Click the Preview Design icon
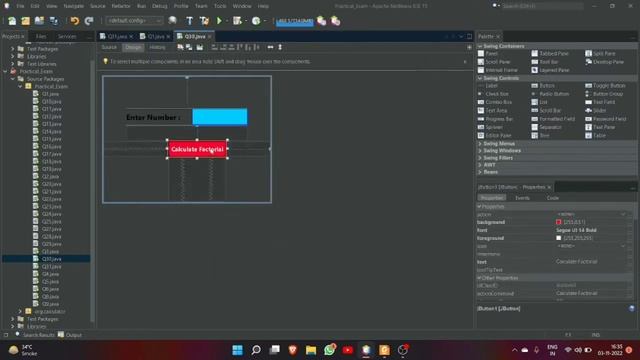640x360 pixels. point(200,47)
